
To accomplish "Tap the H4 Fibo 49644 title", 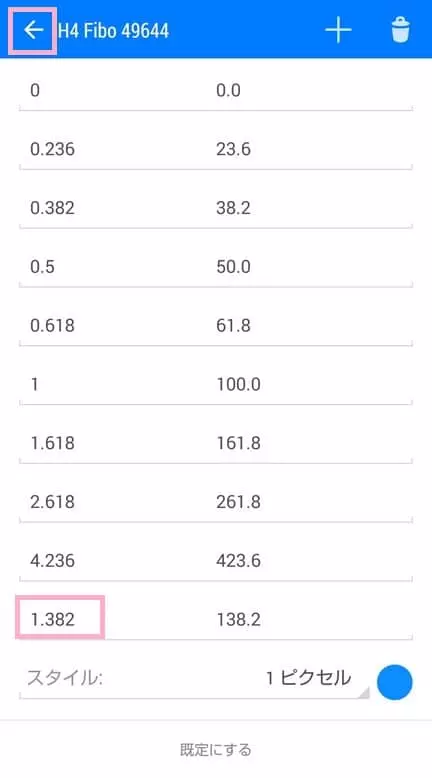I will (x=113, y=31).
